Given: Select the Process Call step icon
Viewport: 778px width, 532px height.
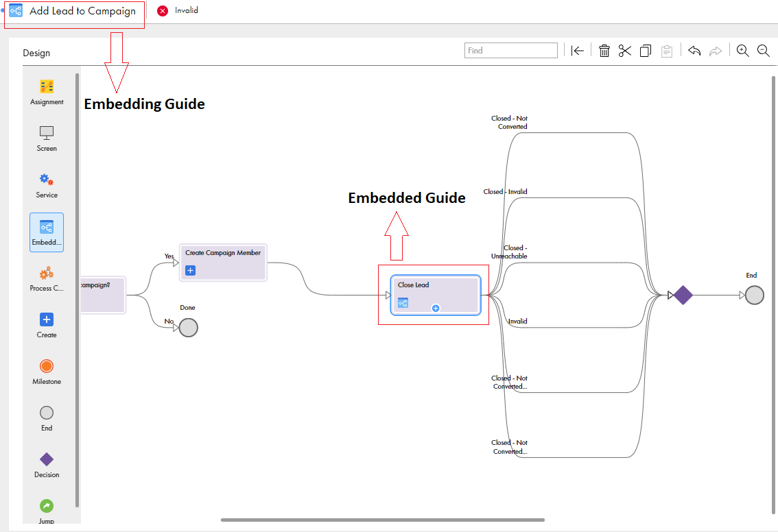Looking at the screenshot, I should [47, 273].
